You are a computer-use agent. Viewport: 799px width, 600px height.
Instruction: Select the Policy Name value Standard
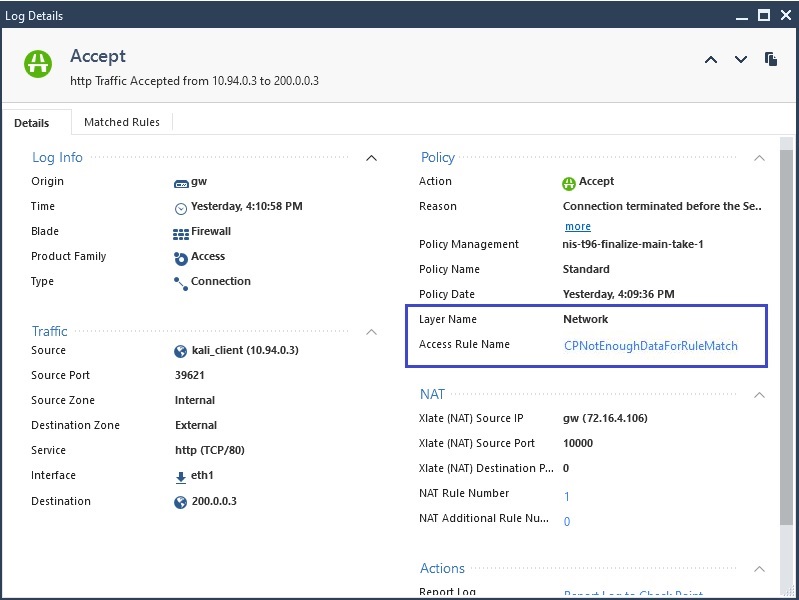click(x=586, y=269)
